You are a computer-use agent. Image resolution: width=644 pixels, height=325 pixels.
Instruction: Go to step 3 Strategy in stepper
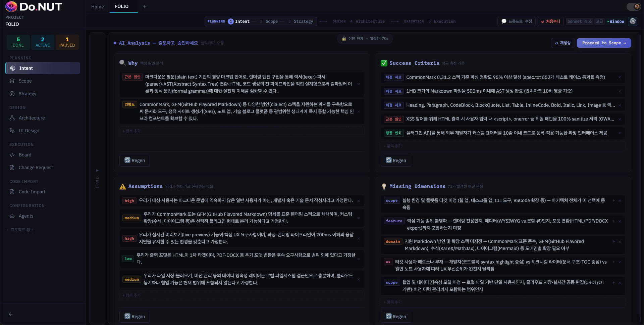(301, 21)
